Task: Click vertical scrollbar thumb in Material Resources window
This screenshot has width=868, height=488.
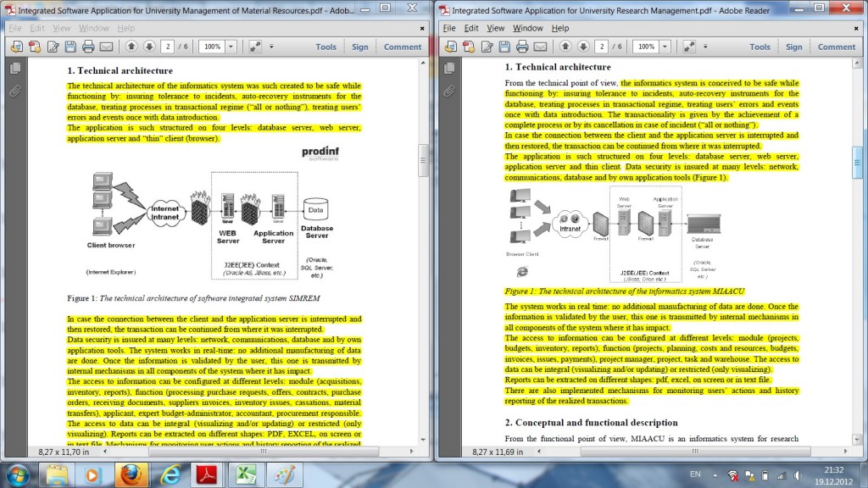Action: 423,160
